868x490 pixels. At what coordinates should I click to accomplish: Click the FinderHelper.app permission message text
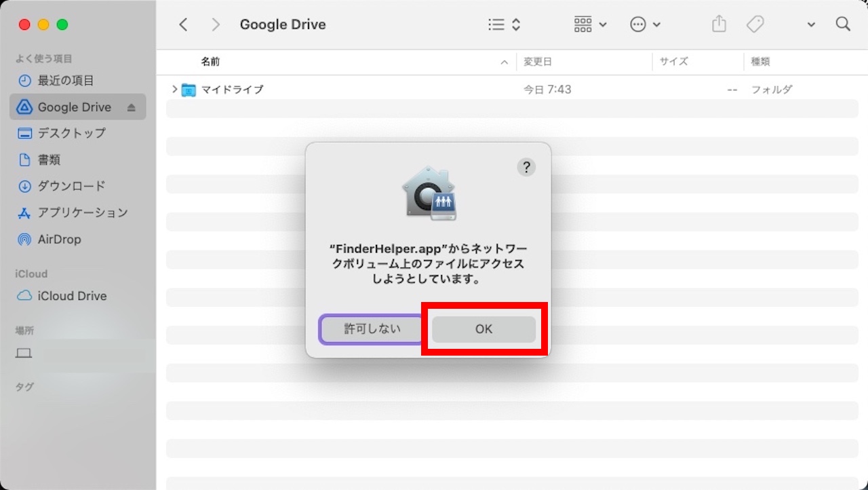428,264
